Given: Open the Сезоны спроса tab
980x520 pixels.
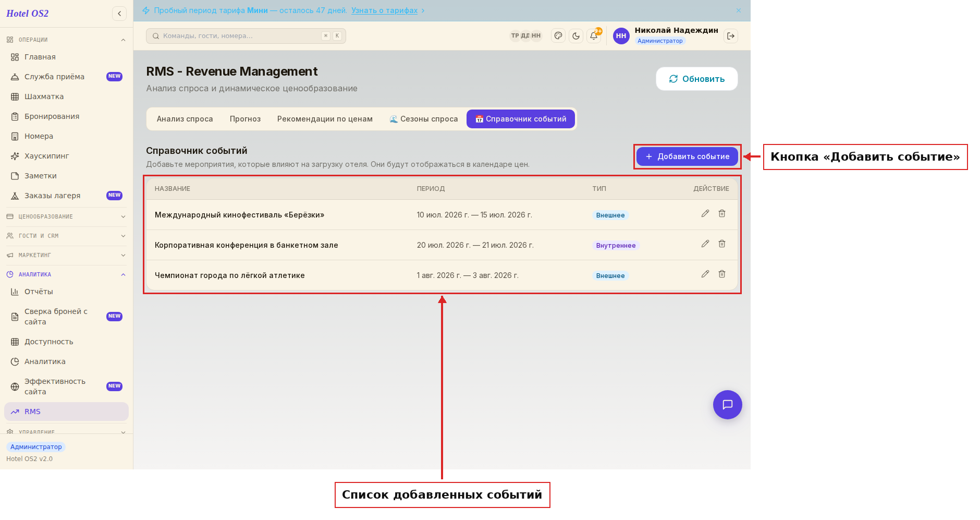Looking at the screenshot, I should pyautogui.click(x=424, y=119).
